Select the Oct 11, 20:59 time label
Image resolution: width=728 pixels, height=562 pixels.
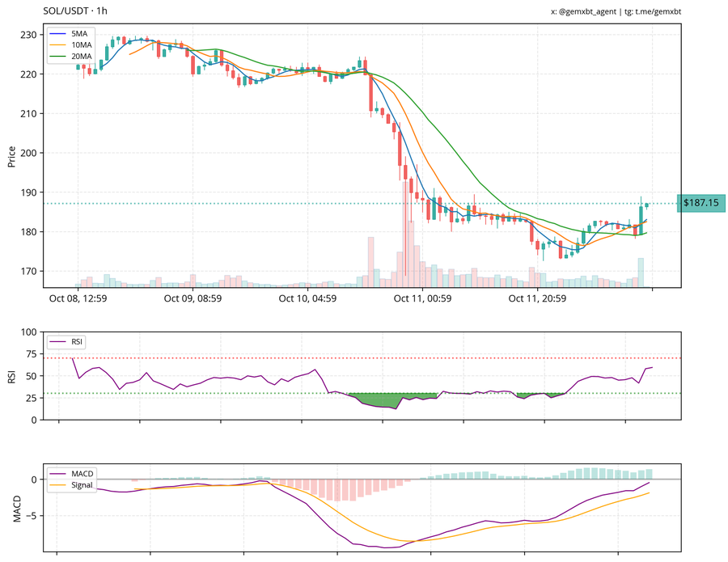point(537,298)
